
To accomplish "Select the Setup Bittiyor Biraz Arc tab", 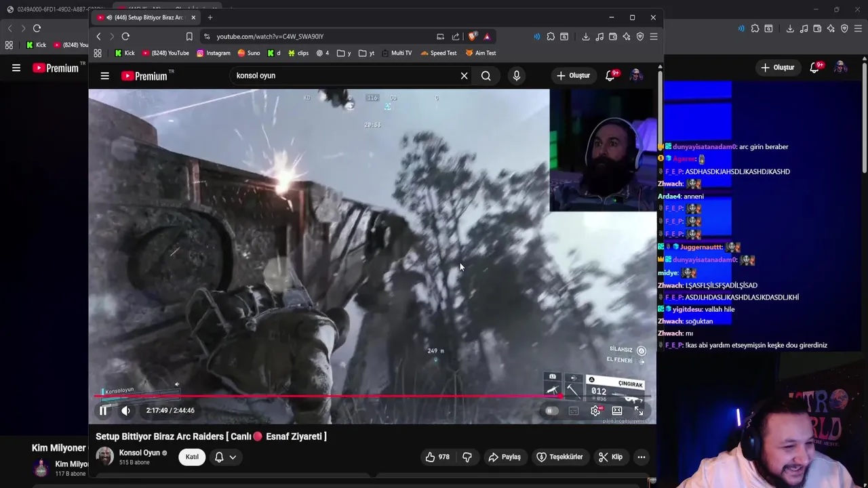I will tap(145, 17).
